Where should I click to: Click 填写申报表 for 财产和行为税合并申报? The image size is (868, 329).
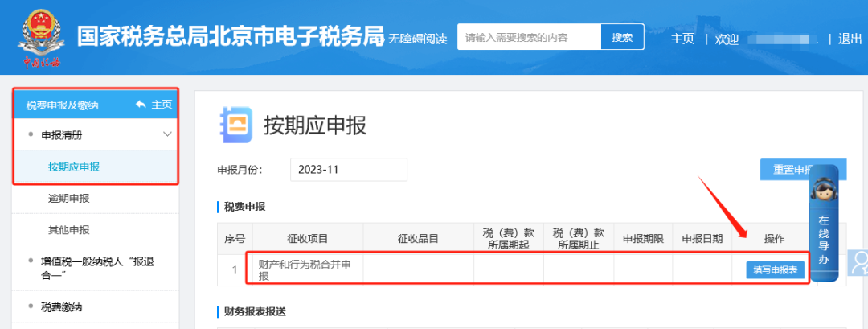(x=775, y=269)
